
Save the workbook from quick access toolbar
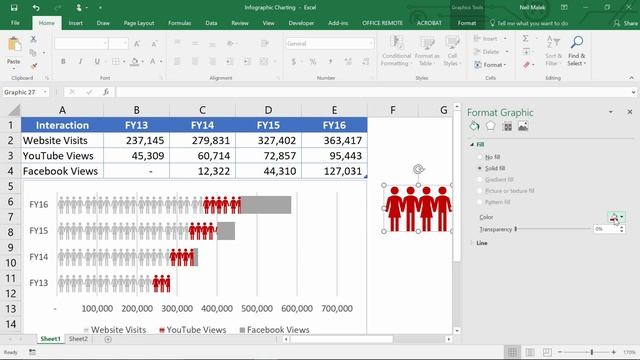point(14,8)
